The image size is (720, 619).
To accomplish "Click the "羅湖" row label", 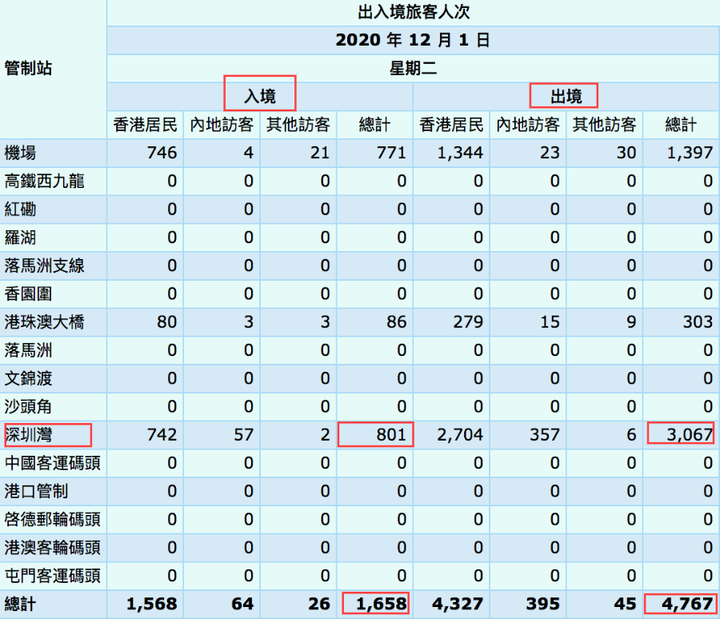I will (x=20, y=237).
